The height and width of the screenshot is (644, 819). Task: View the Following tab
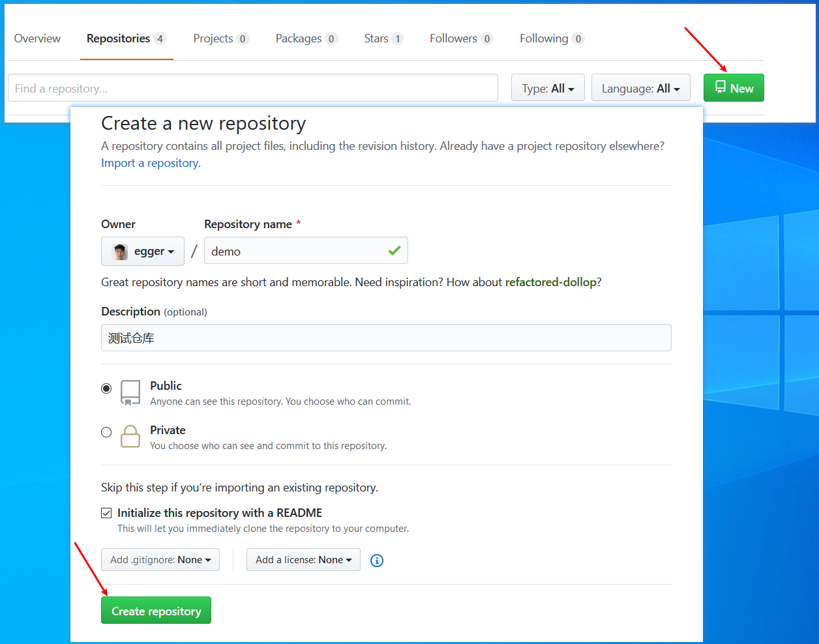pyautogui.click(x=552, y=38)
